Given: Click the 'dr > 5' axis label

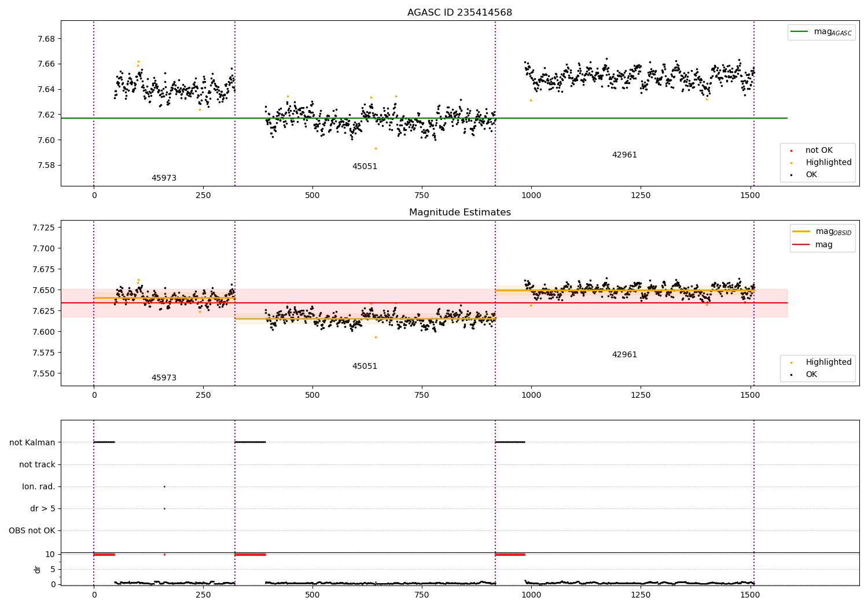Looking at the screenshot, I should 43,509.
